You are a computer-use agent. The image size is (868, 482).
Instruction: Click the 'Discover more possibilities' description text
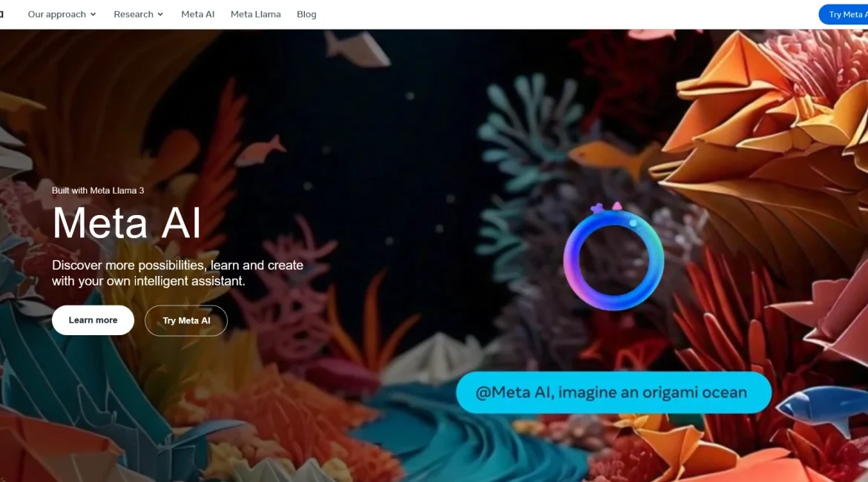tap(178, 273)
